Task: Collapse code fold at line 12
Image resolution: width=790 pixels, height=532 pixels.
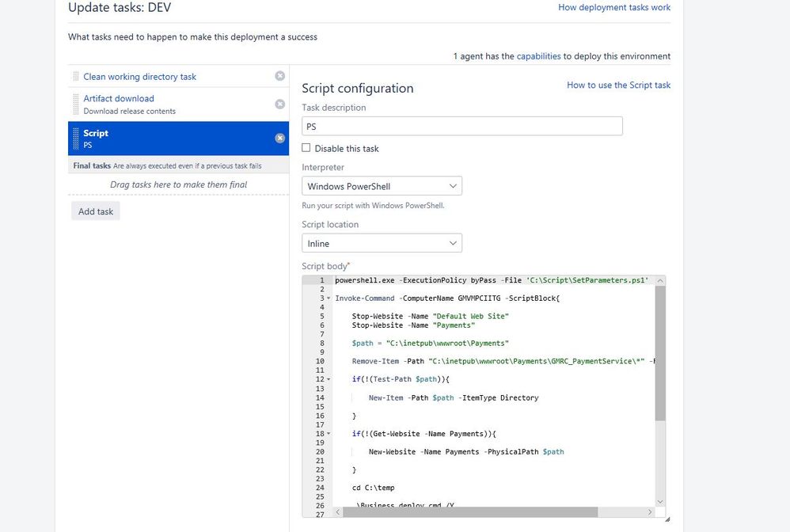Action: tap(329, 379)
